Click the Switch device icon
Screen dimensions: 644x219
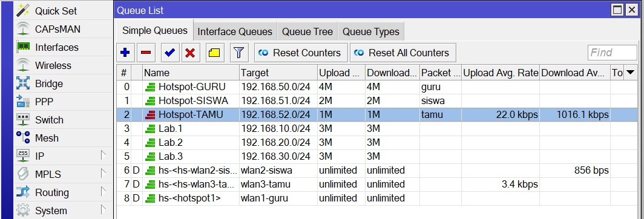(23, 120)
